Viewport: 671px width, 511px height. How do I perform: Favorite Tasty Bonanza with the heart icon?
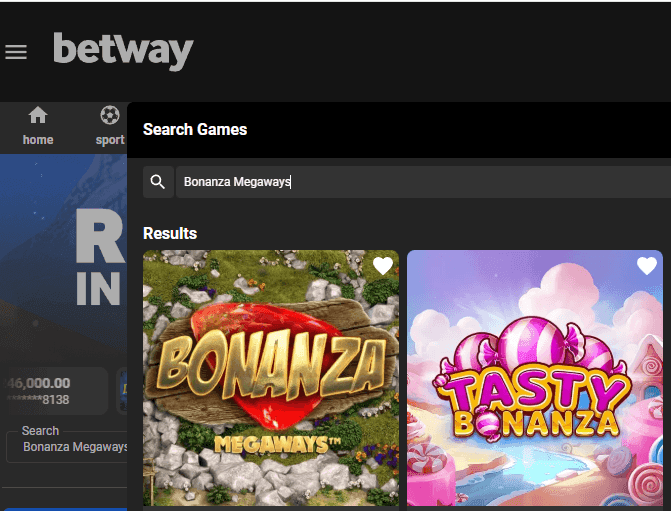[x=647, y=266]
